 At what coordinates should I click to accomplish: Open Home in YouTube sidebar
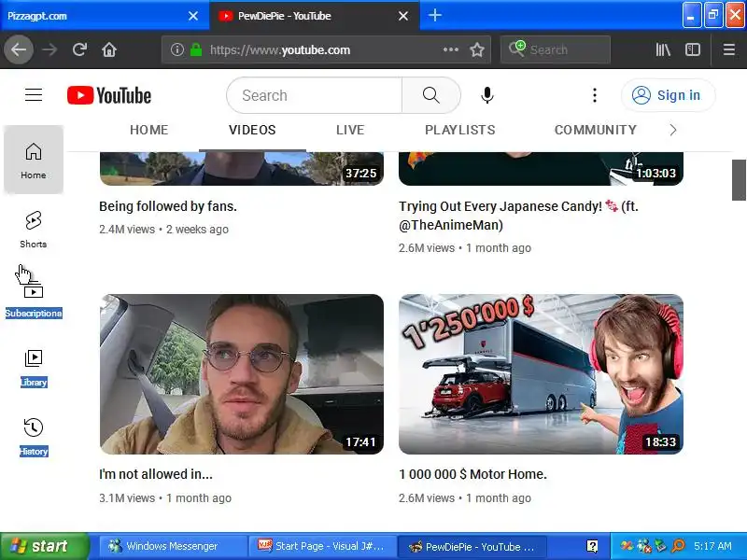(34, 160)
